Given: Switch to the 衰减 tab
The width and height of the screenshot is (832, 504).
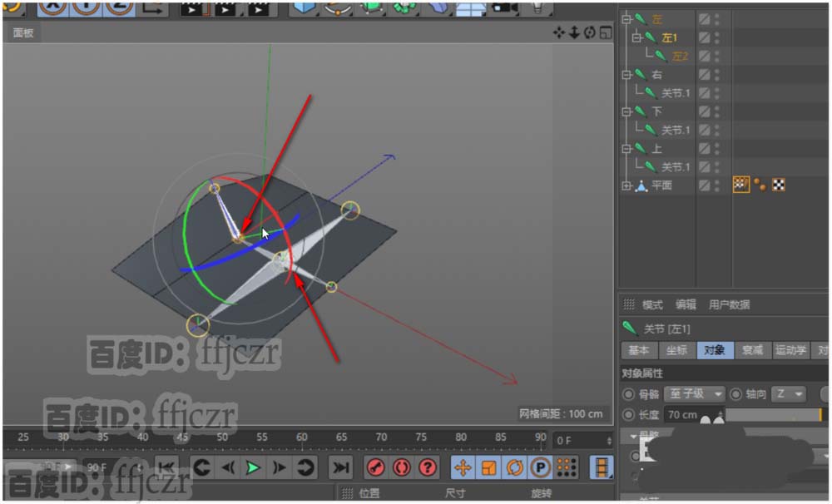Looking at the screenshot, I should pyautogui.click(x=752, y=350).
